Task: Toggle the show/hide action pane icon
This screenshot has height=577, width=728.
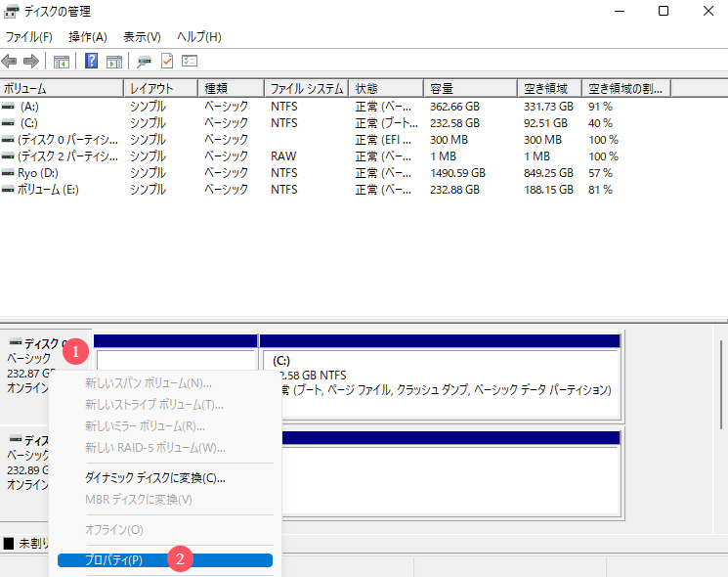Action: [x=114, y=61]
